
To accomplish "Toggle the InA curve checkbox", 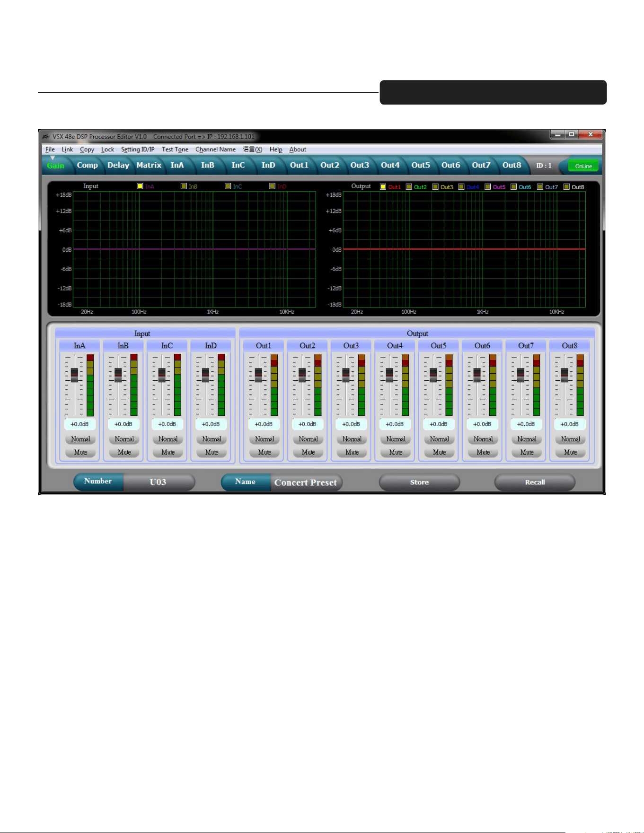I will [140, 186].
